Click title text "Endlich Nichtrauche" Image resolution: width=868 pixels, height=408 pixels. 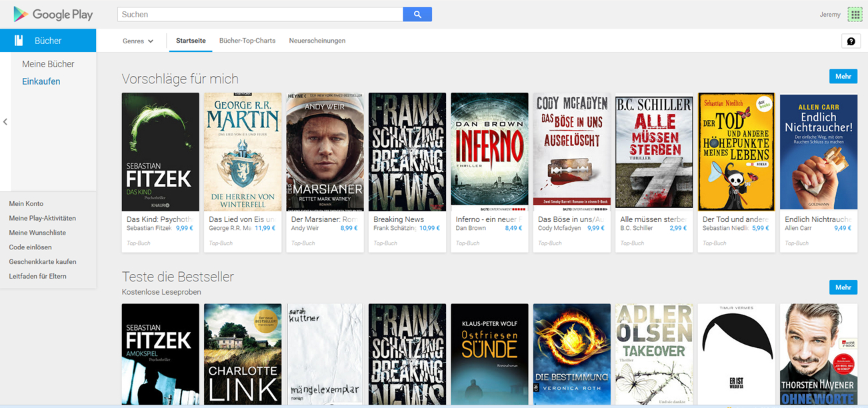(818, 219)
